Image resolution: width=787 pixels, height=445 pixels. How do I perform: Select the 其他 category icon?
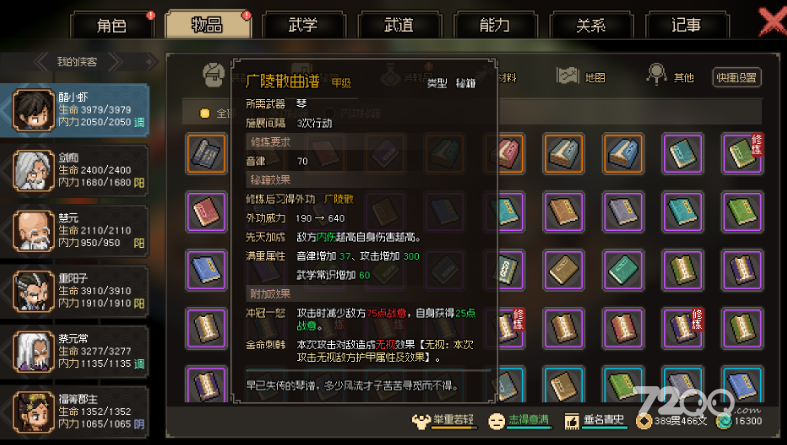point(657,74)
